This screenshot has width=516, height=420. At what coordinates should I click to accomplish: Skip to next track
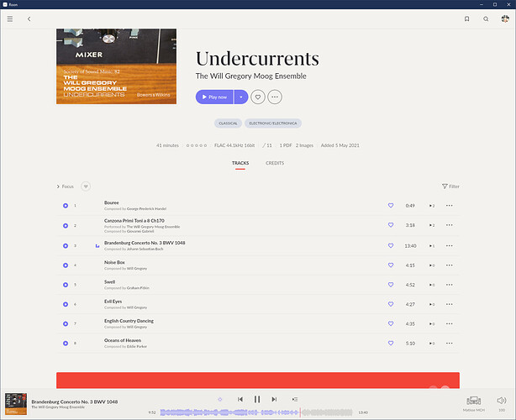[274, 399]
